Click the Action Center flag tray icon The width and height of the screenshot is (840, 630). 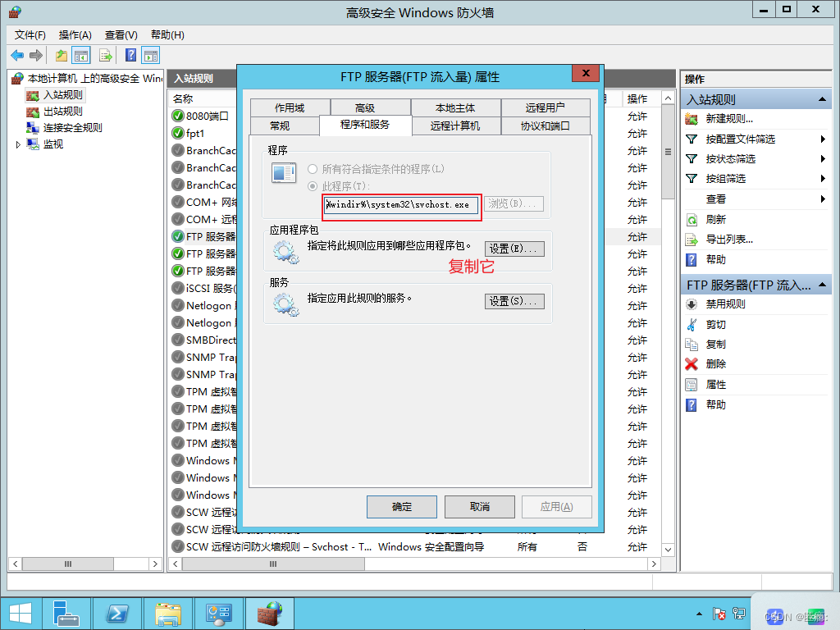point(719,614)
